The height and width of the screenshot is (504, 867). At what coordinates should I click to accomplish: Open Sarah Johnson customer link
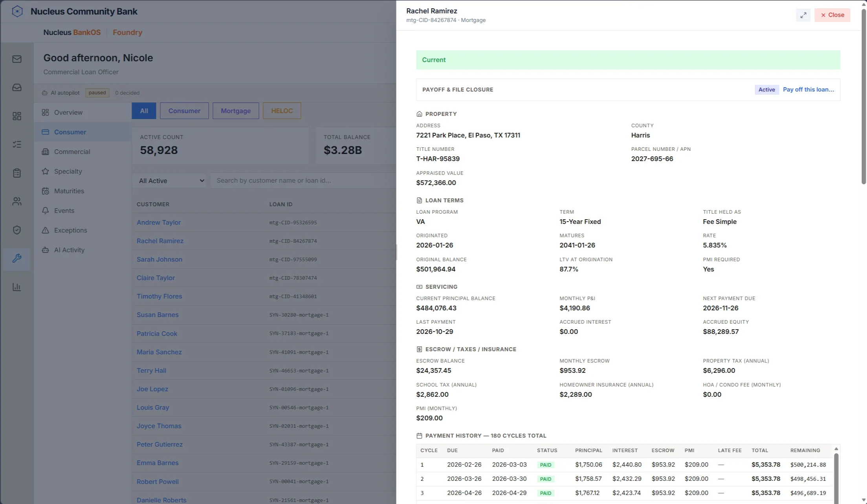159,259
